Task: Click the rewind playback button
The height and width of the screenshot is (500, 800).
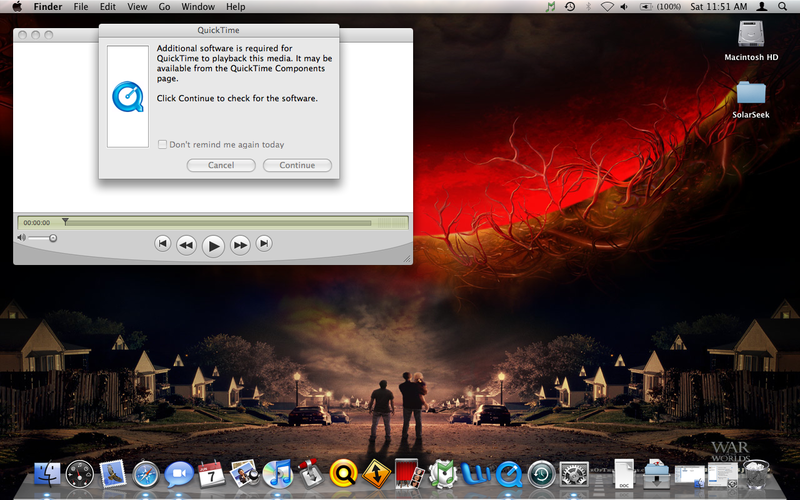Action: click(x=186, y=245)
